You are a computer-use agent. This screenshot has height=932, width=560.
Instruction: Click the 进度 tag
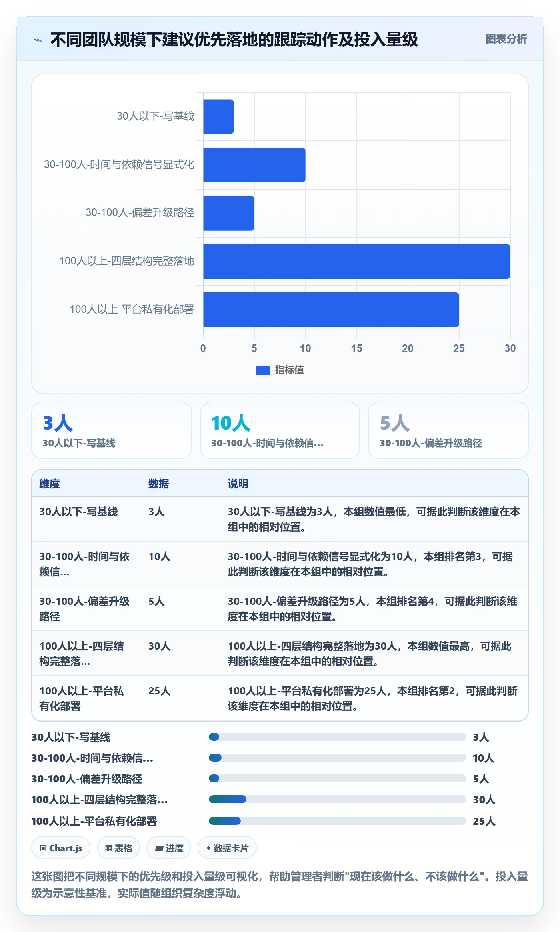[169, 848]
